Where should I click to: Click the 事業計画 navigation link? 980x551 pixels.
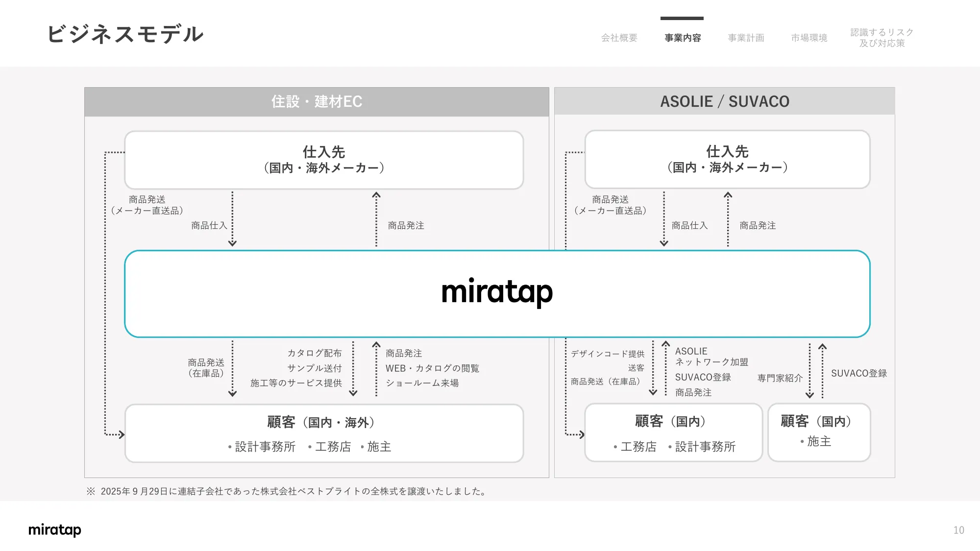745,38
